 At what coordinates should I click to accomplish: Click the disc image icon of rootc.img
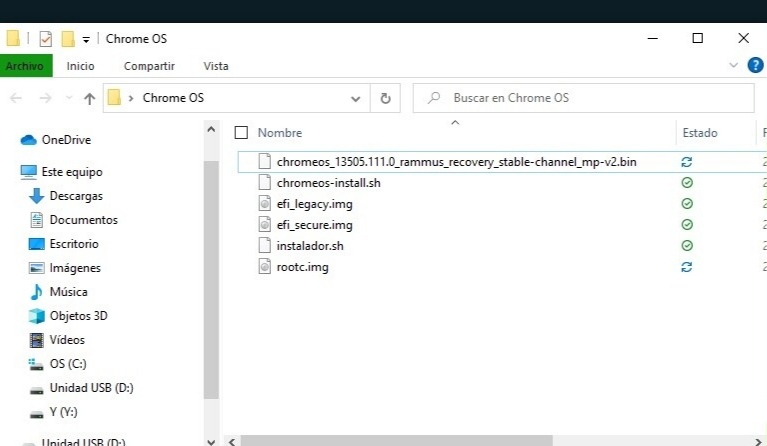tap(265, 267)
